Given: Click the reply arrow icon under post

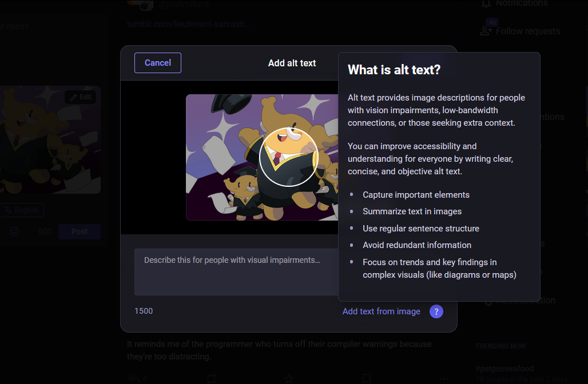Looking at the screenshot, I should (x=134, y=378).
